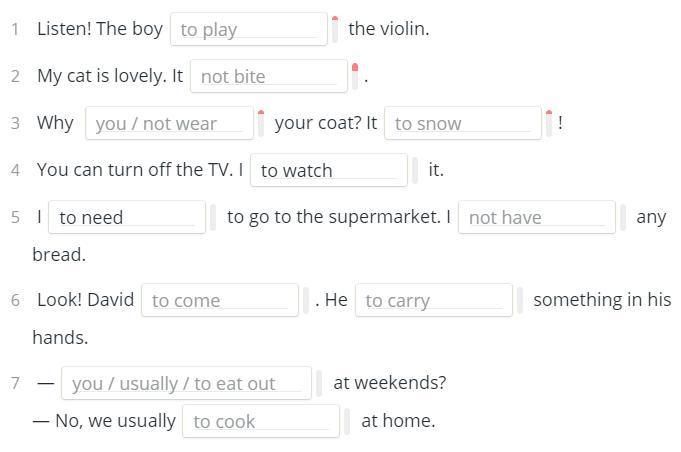Click the gray marker beside 'to watch'
Image resolution: width=681 pixels, height=452 pixels.
pyautogui.click(x=415, y=170)
